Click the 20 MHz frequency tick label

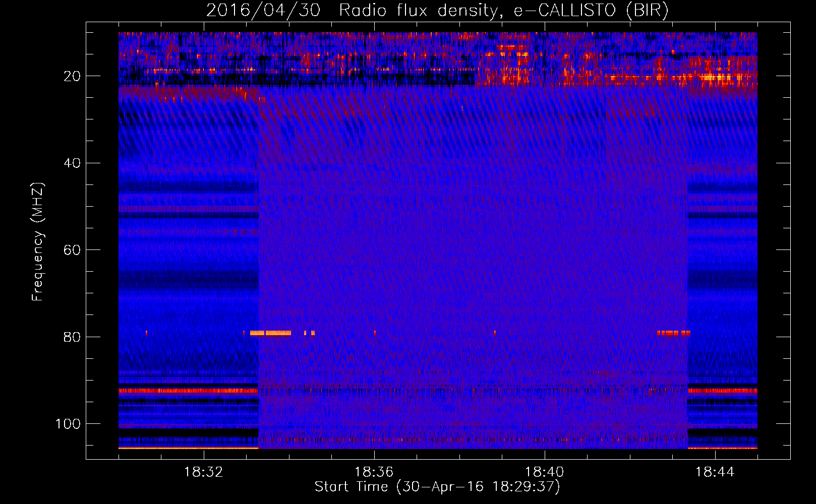click(x=72, y=77)
